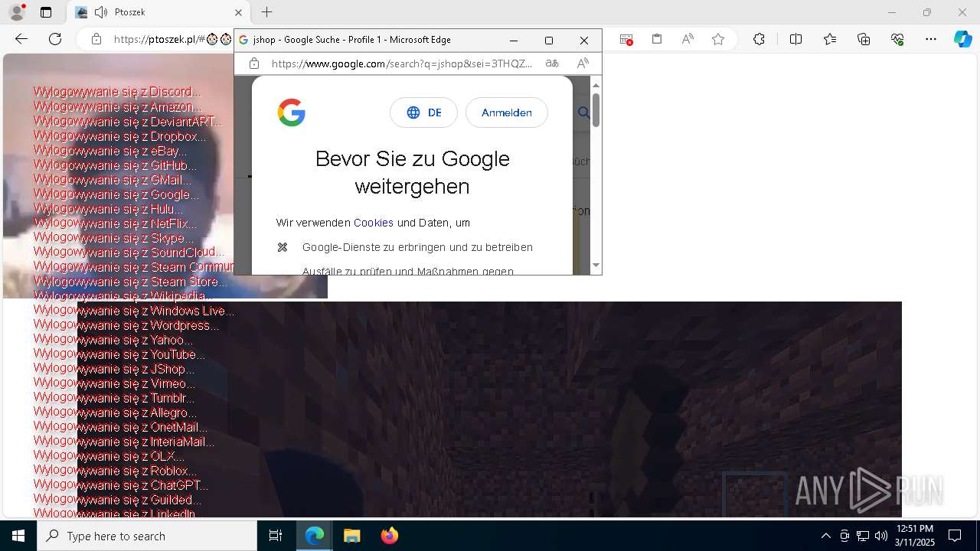The height and width of the screenshot is (551, 980).
Task: Open Favorites list
Action: [x=830, y=39]
